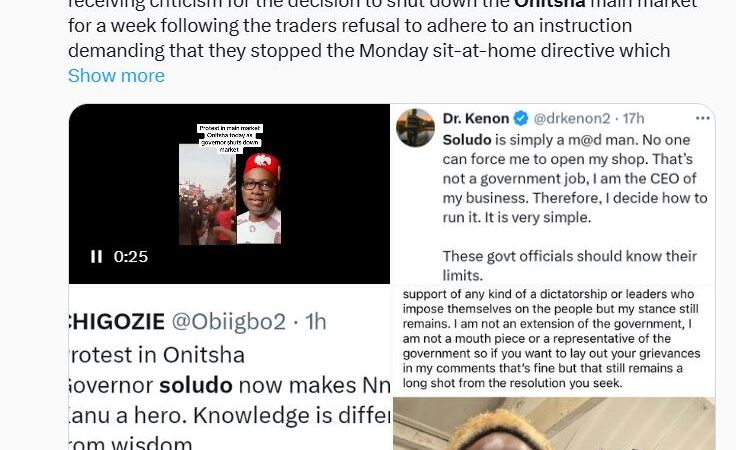Click the 0:25 video time indicator
The height and width of the screenshot is (450, 736).
click(x=130, y=257)
